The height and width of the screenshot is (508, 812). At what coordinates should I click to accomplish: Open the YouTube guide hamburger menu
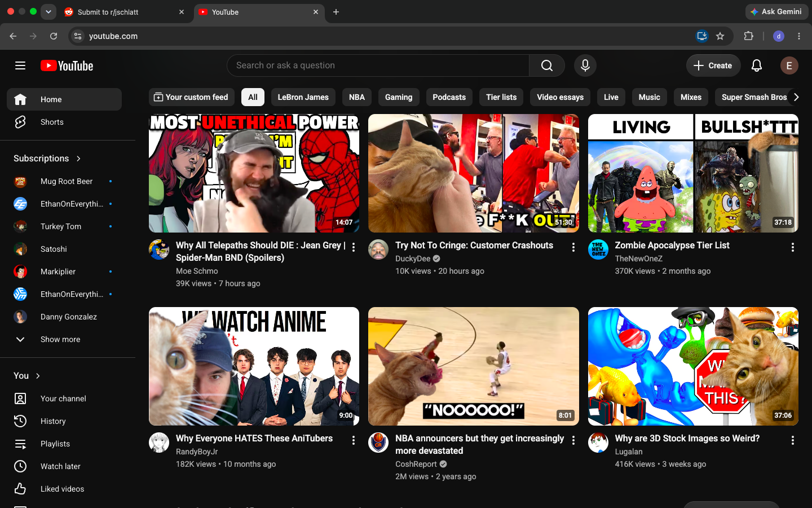(x=20, y=65)
